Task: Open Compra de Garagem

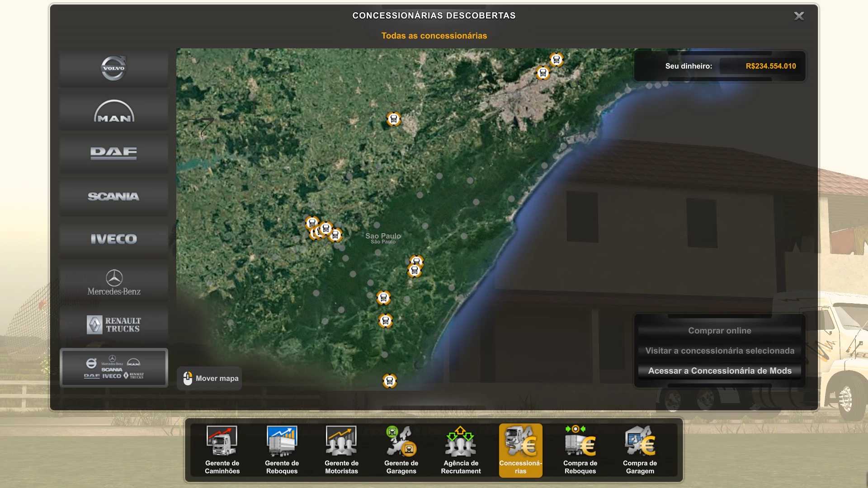Action: click(x=640, y=450)
